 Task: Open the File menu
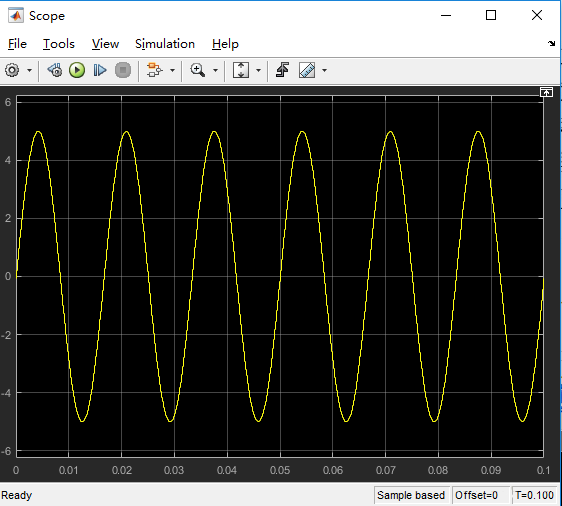[17, 44]
